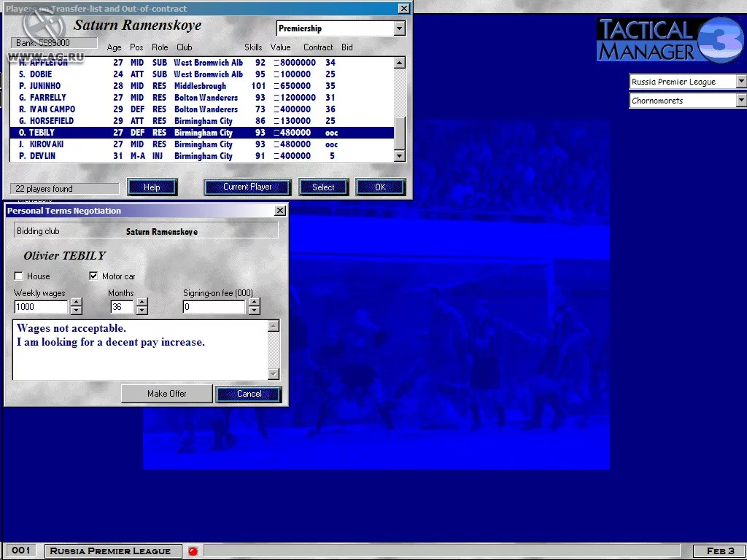This screenshot has width=747, height=560.
Task: Click the Feb 3 date indicator
Action: 720,551
